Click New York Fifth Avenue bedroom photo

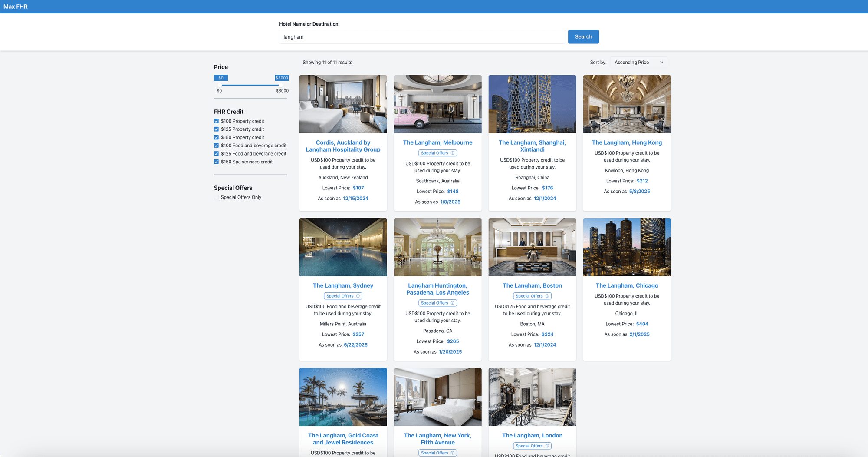point(437,397)
